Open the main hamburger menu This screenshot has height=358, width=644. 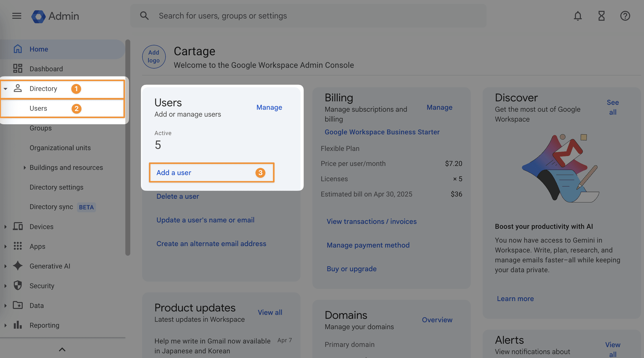click(17, 16)
